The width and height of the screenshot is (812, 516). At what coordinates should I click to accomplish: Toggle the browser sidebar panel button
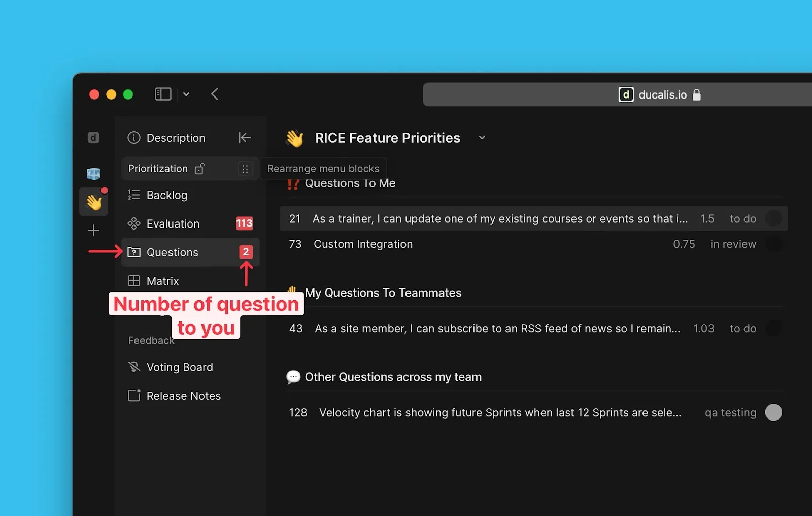click(x=163, y=94)
